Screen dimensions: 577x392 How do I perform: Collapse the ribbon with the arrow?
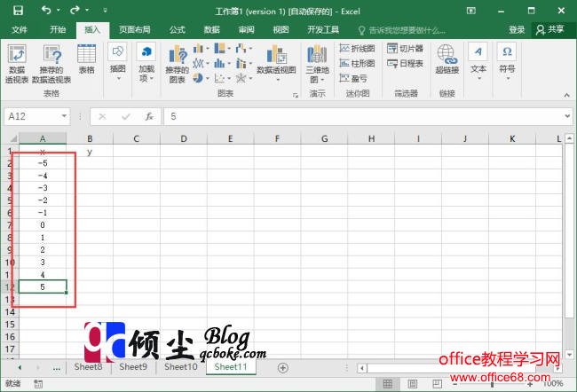[x=566, y=95]
